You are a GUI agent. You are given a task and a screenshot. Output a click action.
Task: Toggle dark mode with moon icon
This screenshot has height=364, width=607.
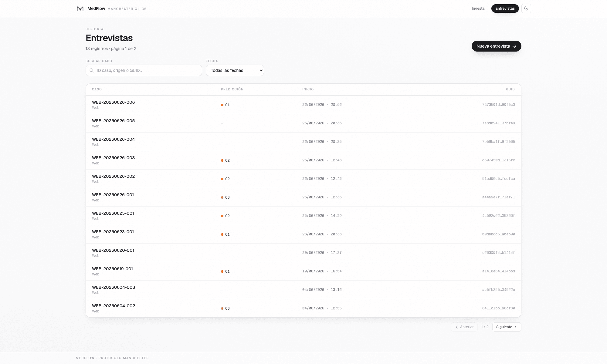pyautogui.click(x=526, y=8)
